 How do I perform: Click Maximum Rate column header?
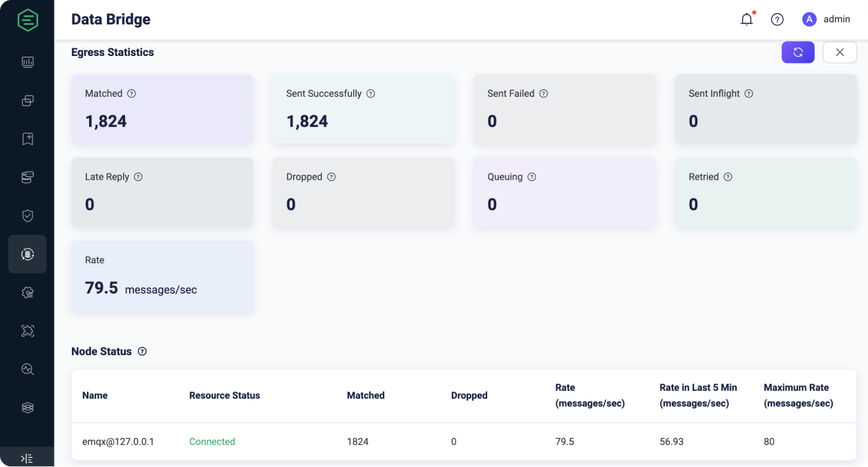coord(798,396)
